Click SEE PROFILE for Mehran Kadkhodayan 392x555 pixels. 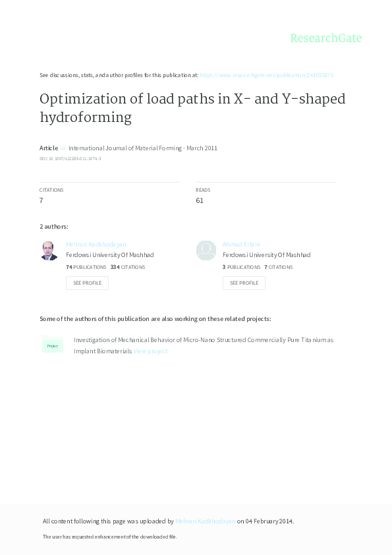point(87,283)
